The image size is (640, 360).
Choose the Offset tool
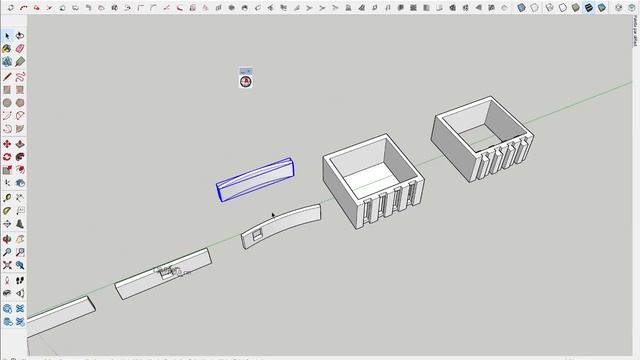click(20, 170)
